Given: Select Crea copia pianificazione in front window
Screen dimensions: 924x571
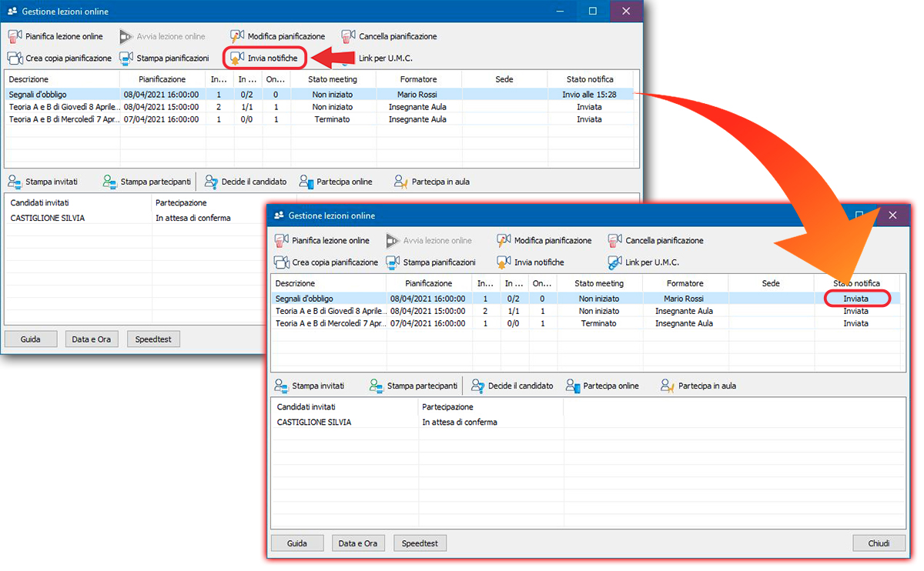Looking at the screenshot, I should [326, 262].
